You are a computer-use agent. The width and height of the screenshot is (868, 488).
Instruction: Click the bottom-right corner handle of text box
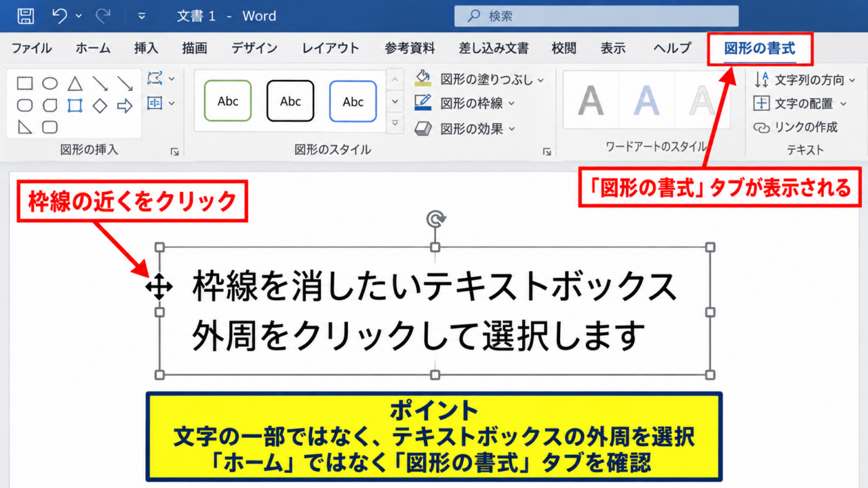tap(710, 375)
